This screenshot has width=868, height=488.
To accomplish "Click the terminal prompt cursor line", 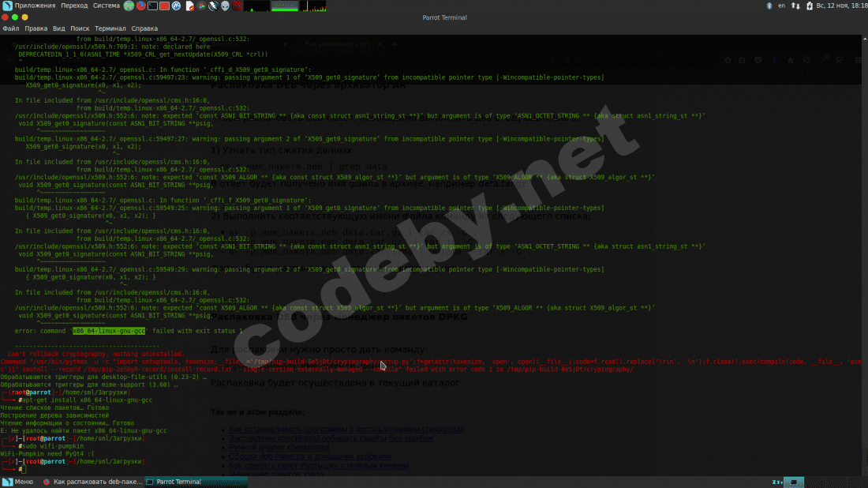I will [x=22, y=469].
